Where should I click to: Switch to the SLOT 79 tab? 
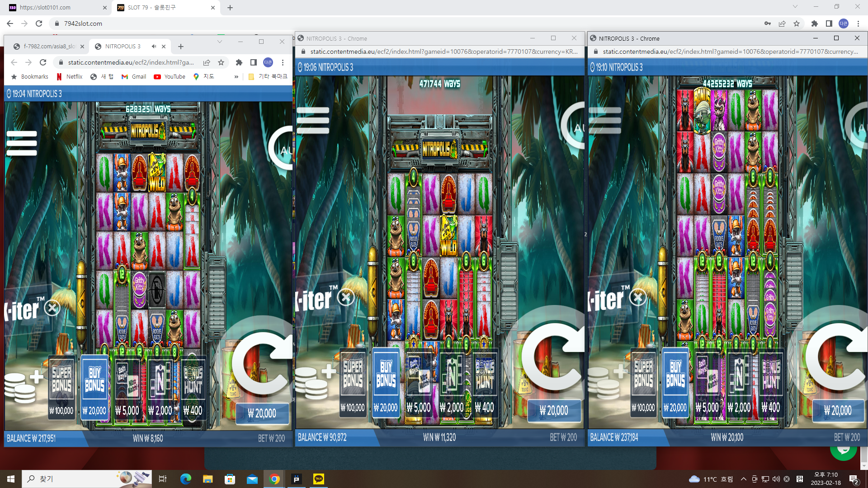click(x=166, y=8)
